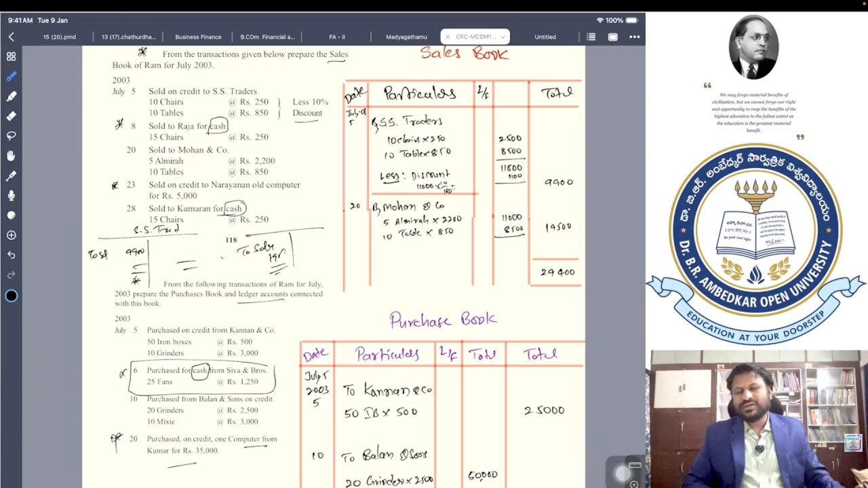Screen dimensions: 868x488
Task: Open the page grid view icon
Action: pyautogui.click(x=11, y=57)
